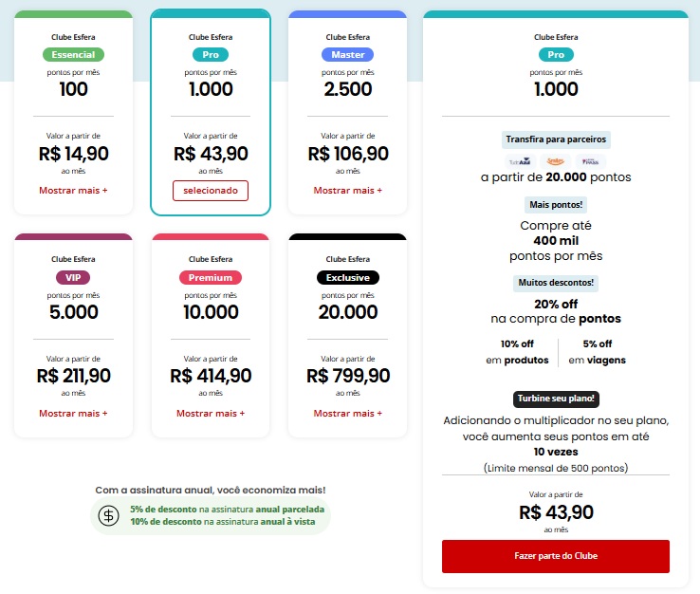The width and height of the screenshot is (700, 594).
Task: Click the pink Premium plan badge
Action: click(211, 277)
